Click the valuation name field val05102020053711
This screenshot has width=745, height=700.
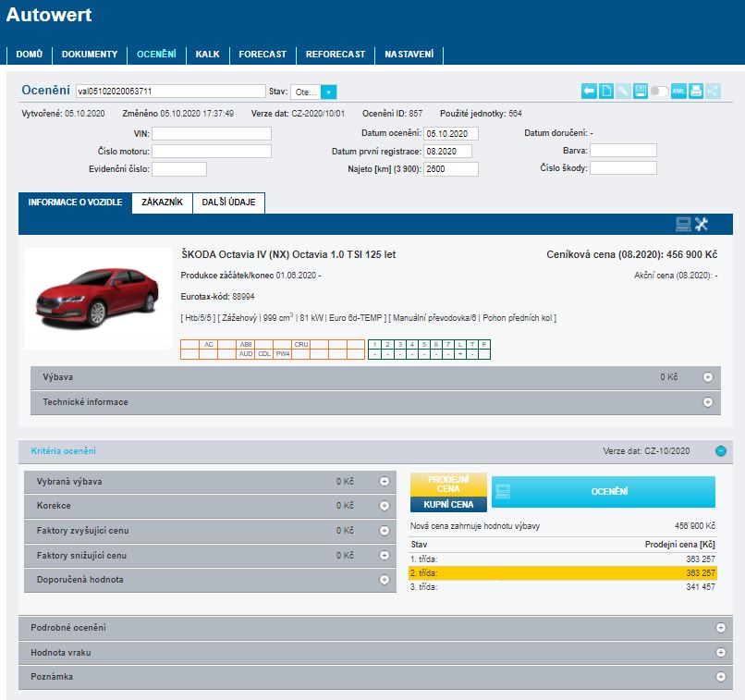click(x=171, y=92)
